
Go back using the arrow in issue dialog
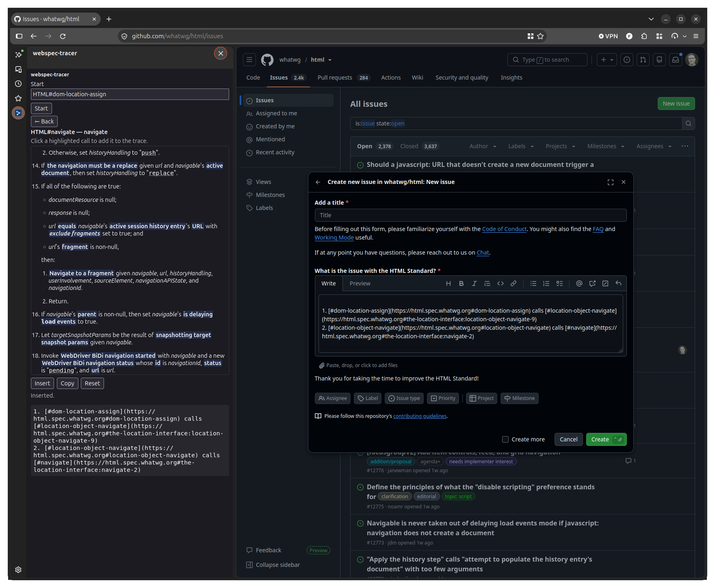(318, 182)
